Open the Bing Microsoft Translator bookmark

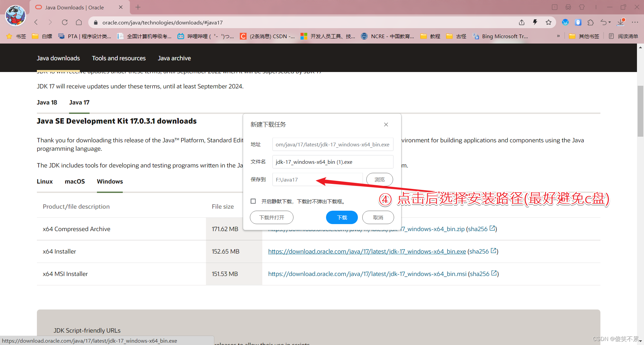(500, 36)
